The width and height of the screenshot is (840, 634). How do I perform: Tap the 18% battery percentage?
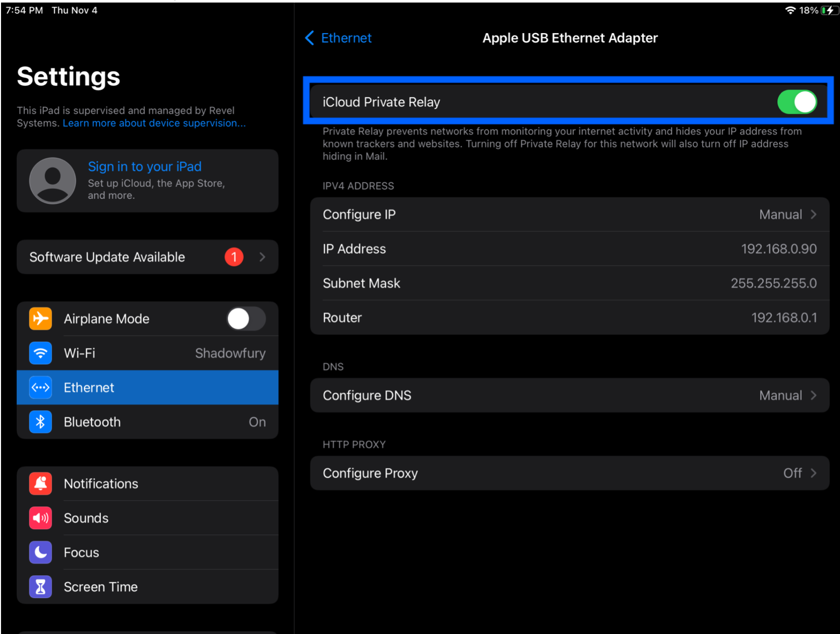[808, 10]
